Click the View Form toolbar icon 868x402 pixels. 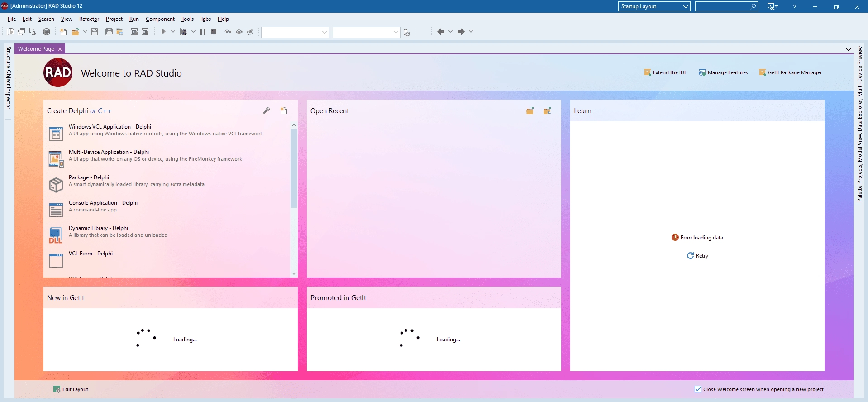21,32
